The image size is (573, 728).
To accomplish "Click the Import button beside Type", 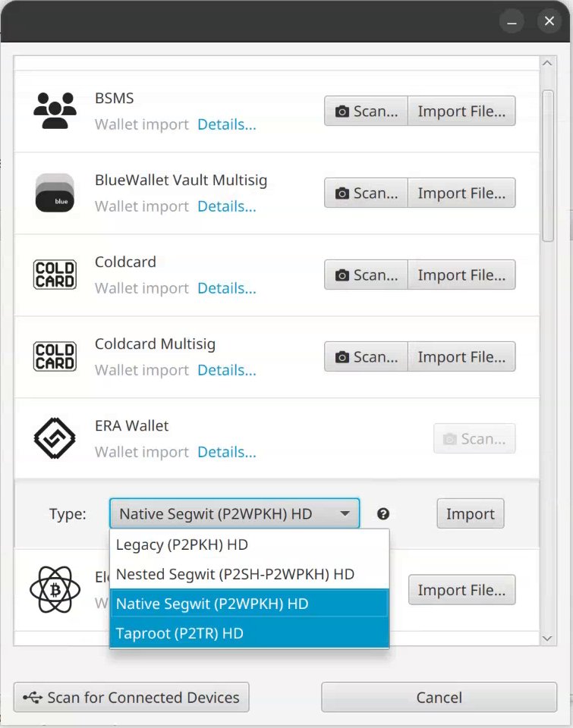I will pos(471,513).
